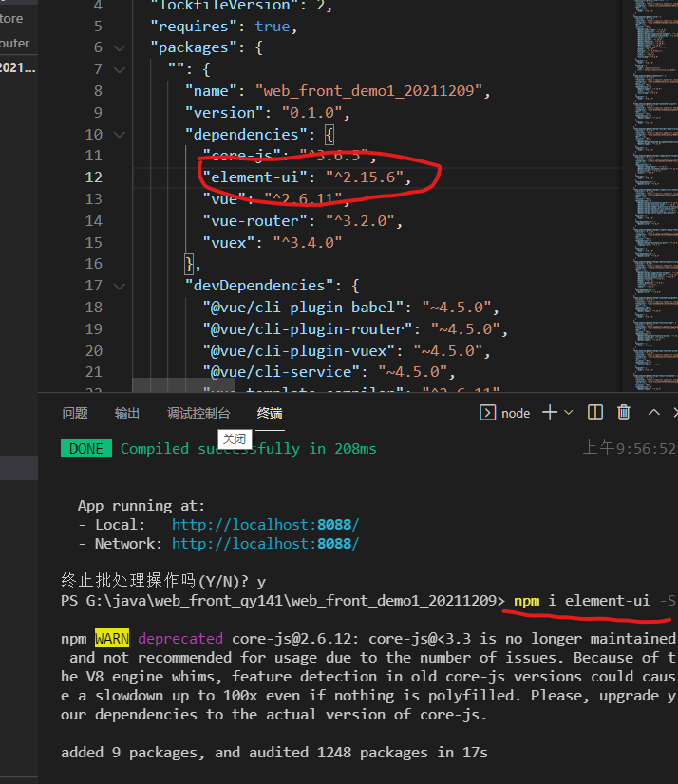This screenshot has height=784, width=678.
Task: Click the "vuex" key on line 15
Action: click(229, 242)
